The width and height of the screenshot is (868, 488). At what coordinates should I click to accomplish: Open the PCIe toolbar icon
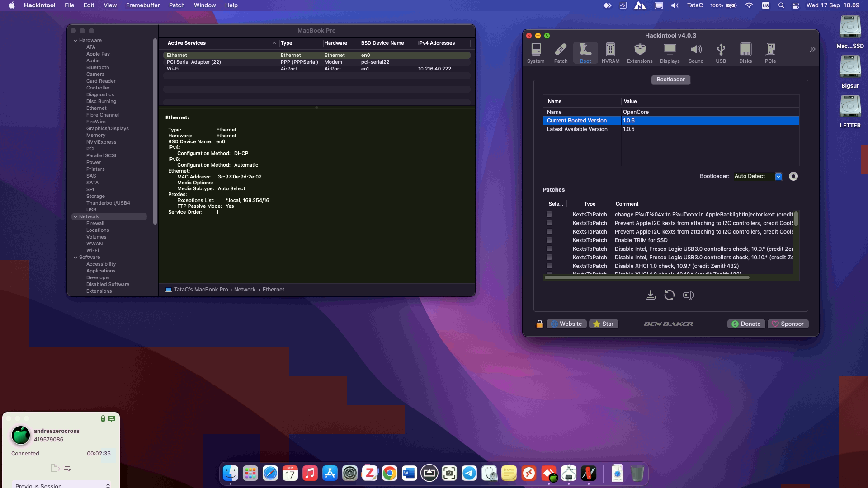pyautogui.click(x=770, y=53)
